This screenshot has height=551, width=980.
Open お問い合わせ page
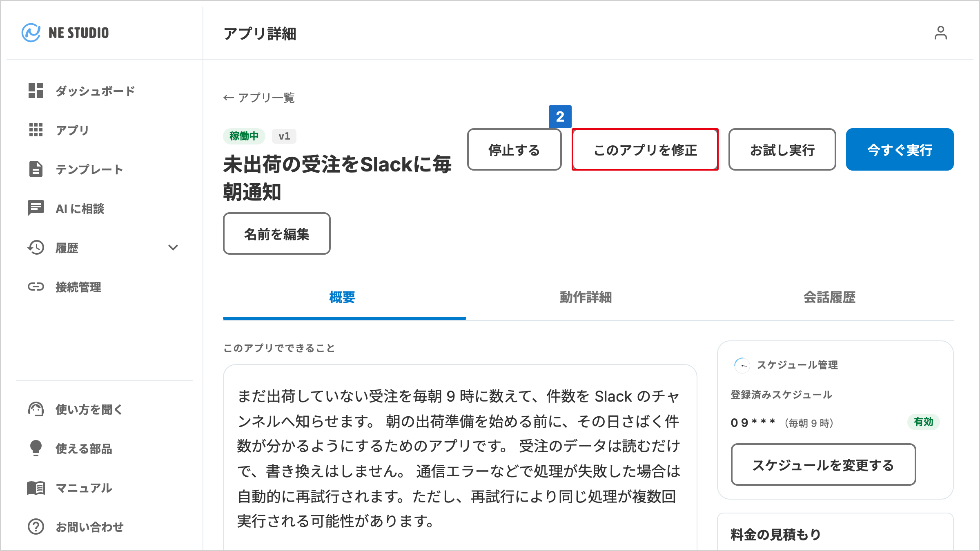[x=89, y=527]
